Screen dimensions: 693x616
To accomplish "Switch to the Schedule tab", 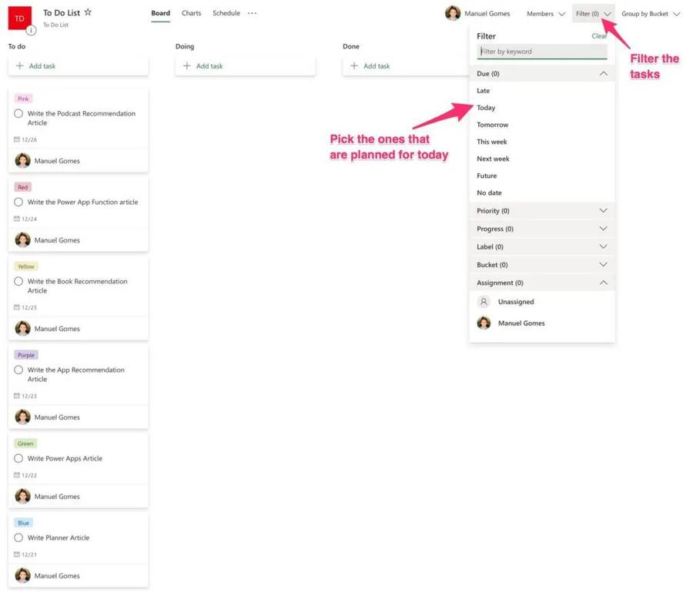I will coord(226,13).
